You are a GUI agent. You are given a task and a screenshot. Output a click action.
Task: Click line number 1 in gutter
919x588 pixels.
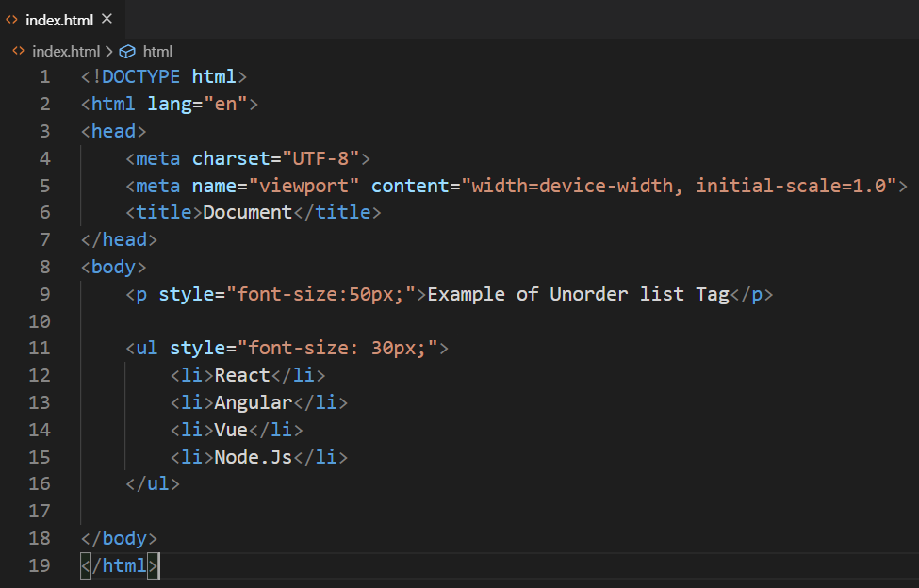tap(44, 76)
